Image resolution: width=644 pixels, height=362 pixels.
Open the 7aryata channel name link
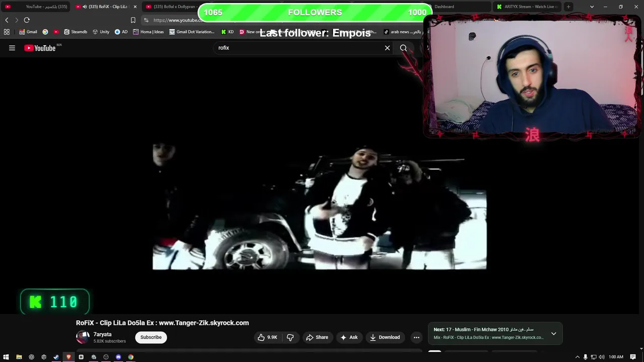pyautogui.click(x=102, y=334)
